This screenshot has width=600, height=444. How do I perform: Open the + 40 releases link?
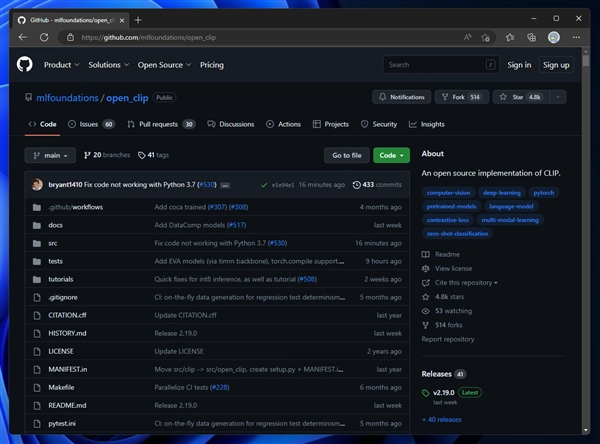point(442,420)
